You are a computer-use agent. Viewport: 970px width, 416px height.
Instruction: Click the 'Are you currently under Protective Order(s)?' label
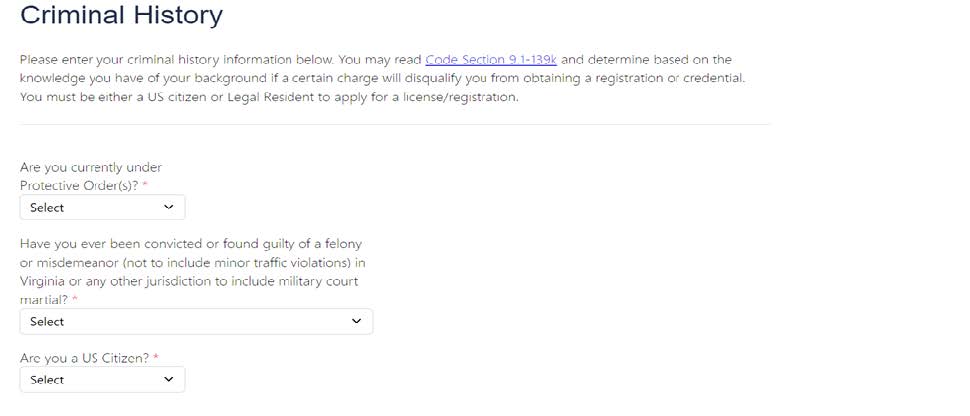[90, 176]
